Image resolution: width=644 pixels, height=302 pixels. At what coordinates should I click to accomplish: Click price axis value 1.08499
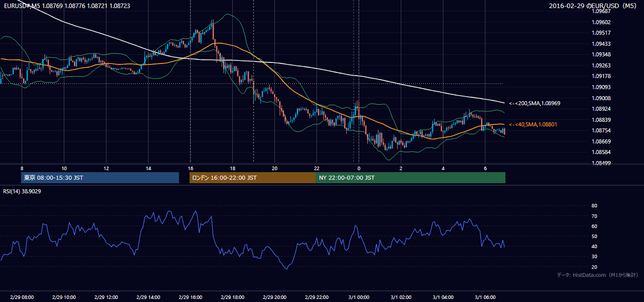coord(601,163)
